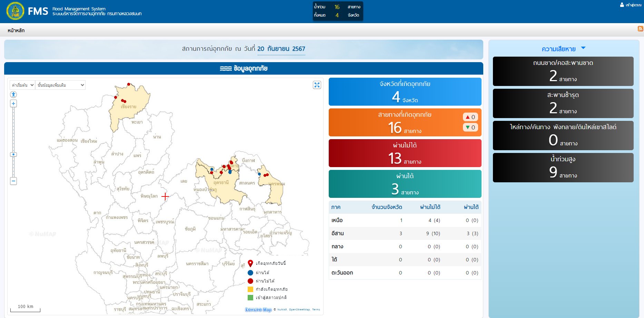Click the blue marker in Nakhon Phanom

259,174
